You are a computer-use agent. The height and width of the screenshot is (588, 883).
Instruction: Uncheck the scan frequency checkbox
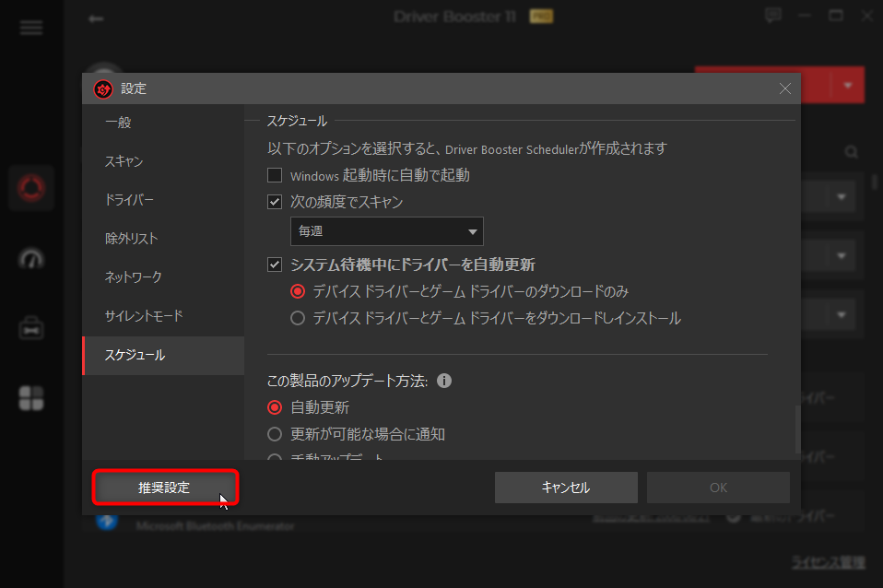click(x=275, y=202)
